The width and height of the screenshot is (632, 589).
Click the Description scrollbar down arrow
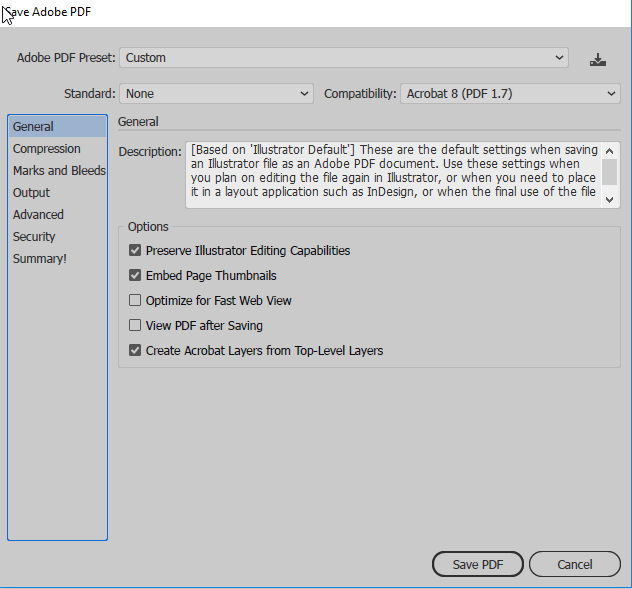pyautogui.click(x=609, y=200)
